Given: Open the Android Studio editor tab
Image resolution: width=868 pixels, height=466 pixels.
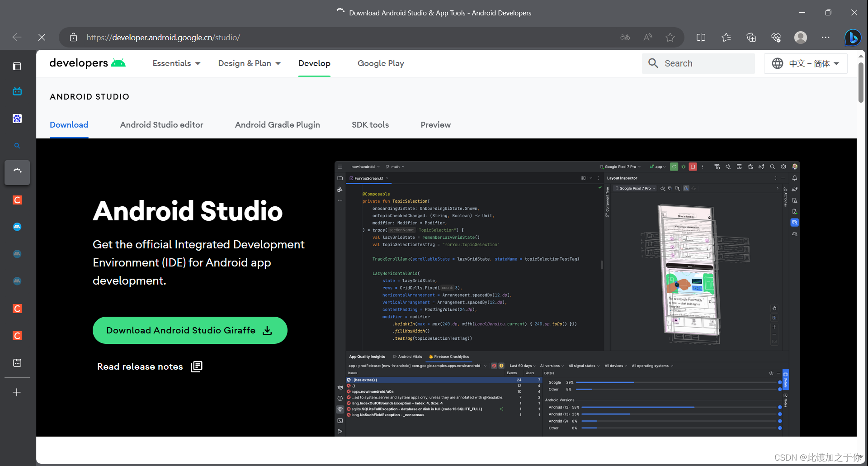Looking at the screenshot, I should [x=161, y=125].
